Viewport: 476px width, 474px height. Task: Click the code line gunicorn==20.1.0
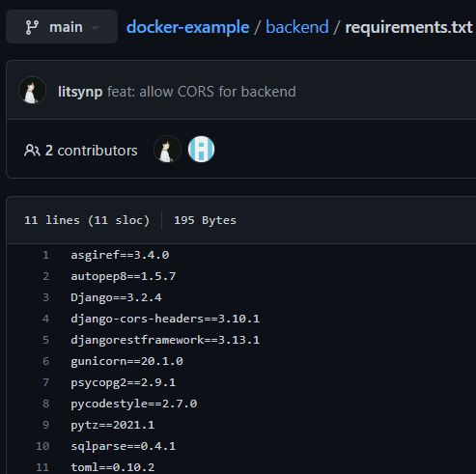(x=126, y=361)
